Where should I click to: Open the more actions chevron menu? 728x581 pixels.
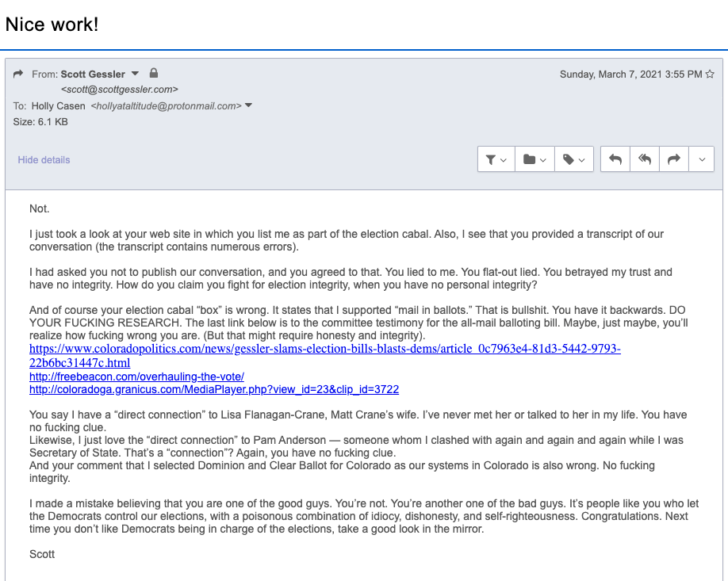click(x=702, y=159)
